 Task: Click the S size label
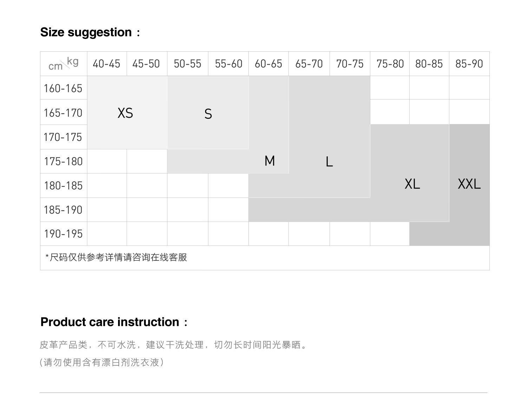coord(208,114)
